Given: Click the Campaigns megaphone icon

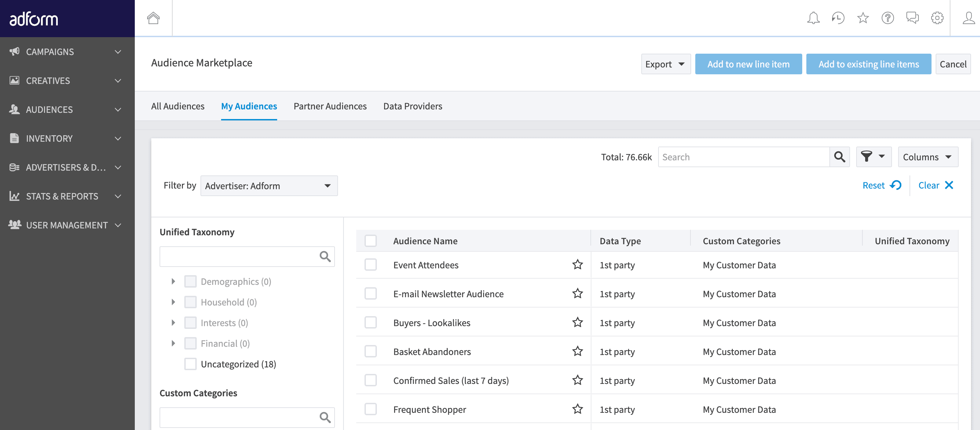Looking at the screenshot, I should click(14, 51).
